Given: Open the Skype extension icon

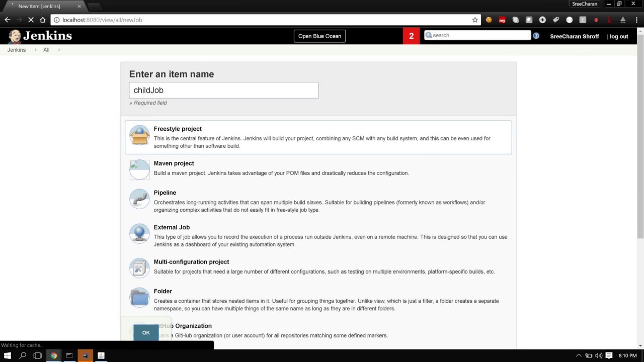Looking at the screenshot, I should [x=516, y=20].
